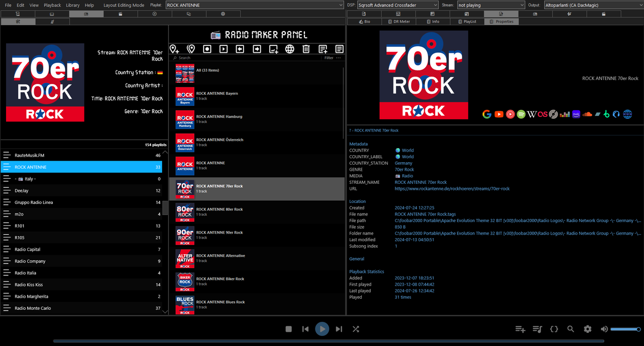Skip to previous track
Screen dimensions: 644x346
[x=305, y=329]
